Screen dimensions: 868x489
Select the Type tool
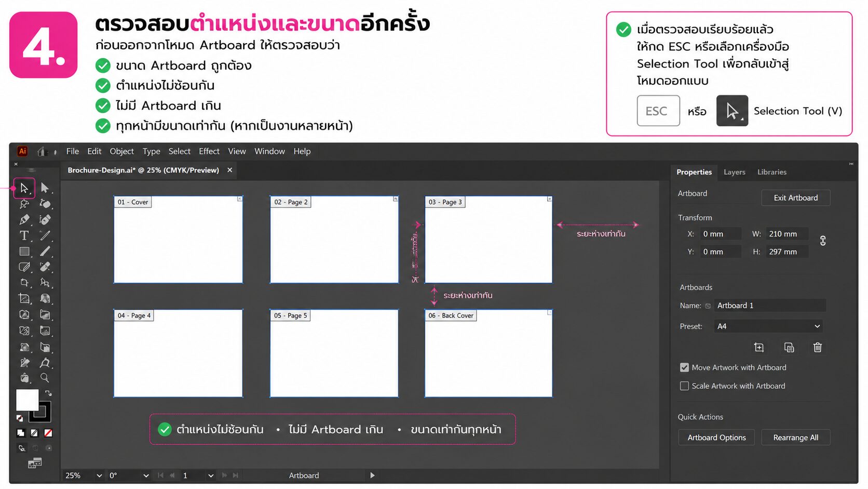point(24,235)
